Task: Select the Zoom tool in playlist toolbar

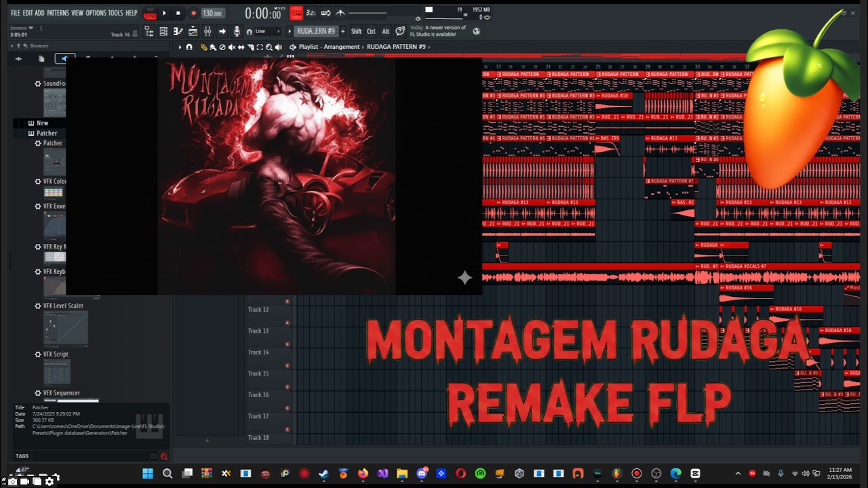Action: (x=269, y=47)
